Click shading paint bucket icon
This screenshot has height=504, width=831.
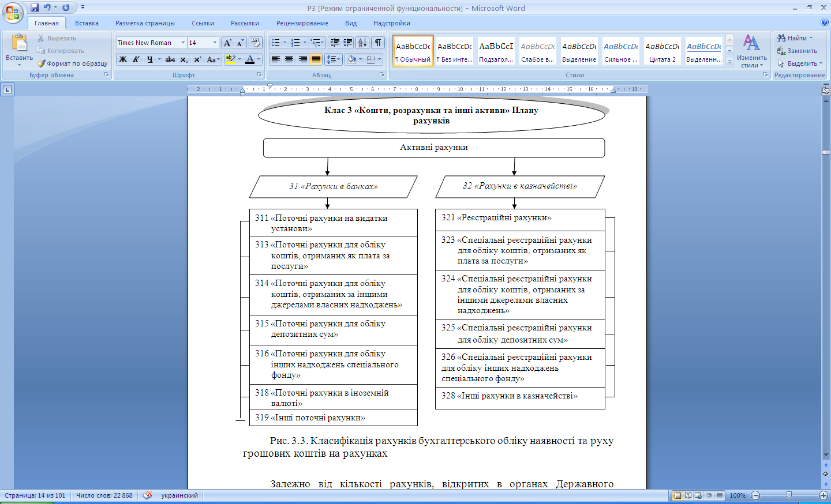point(351,59)
